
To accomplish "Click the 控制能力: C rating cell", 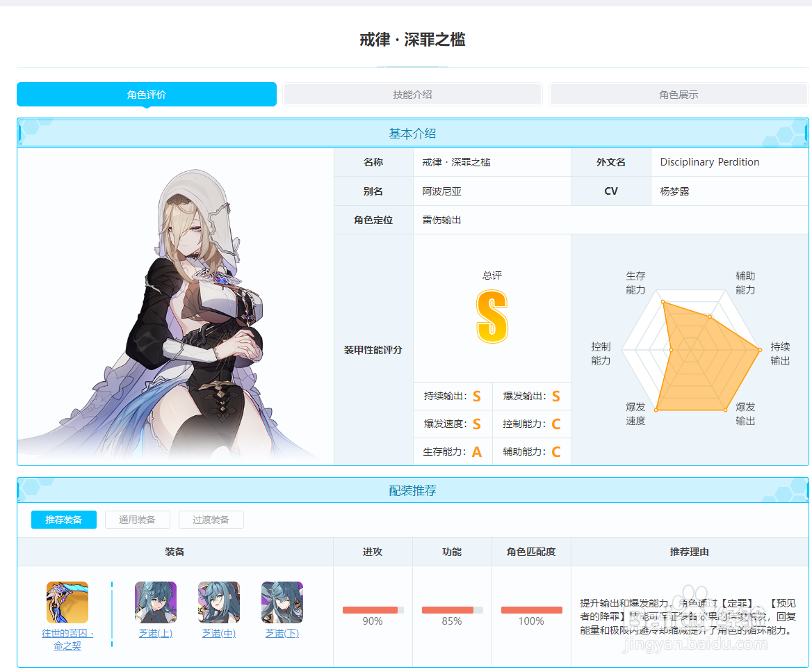I will point(532,424).
